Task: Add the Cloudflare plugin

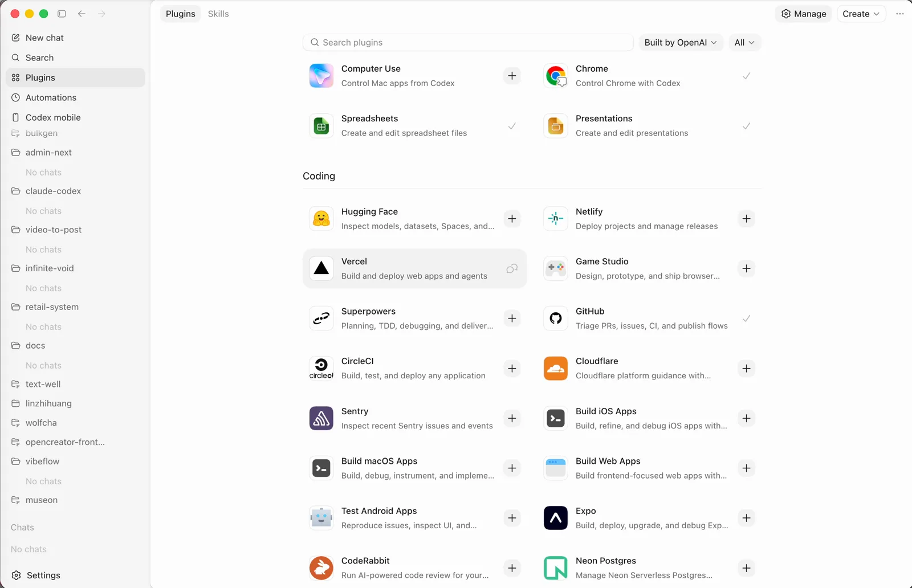Action: pyautogui.click(x=747, y=369)
